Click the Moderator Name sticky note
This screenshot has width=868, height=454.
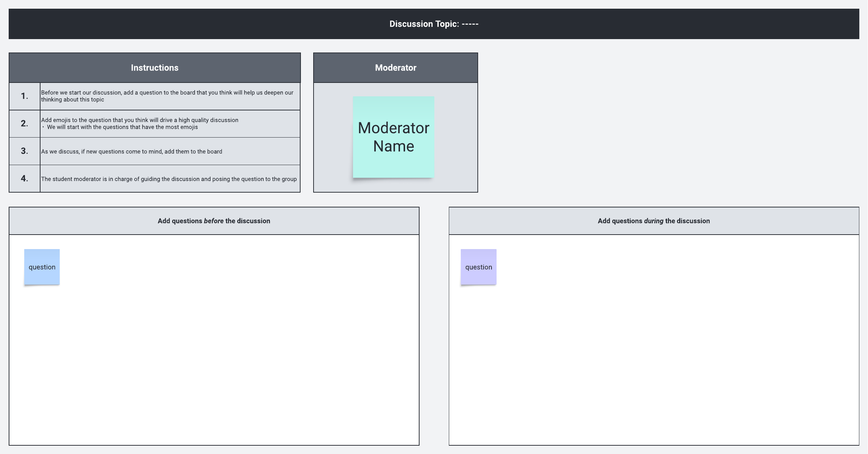point(393,137)
